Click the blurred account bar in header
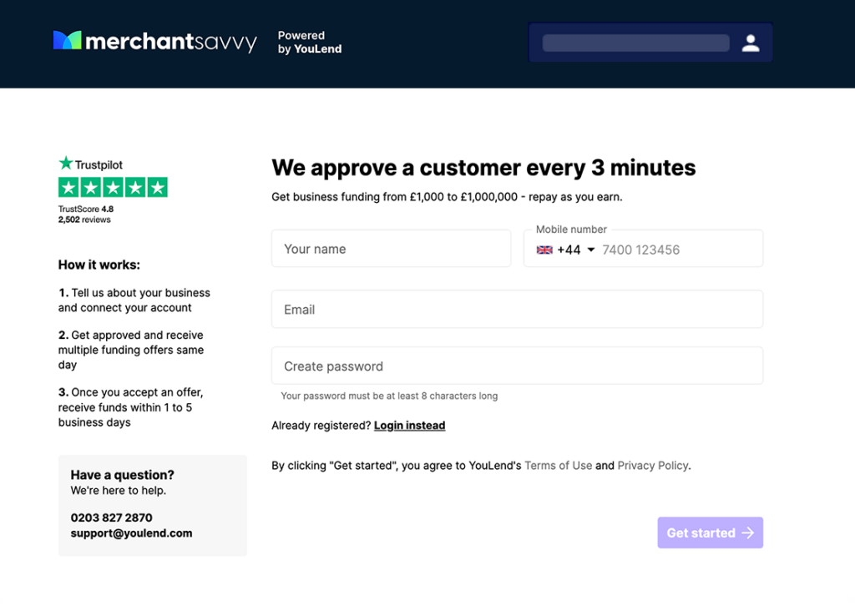The height and width of the screenshot is (616, 855). pos(635,43)
